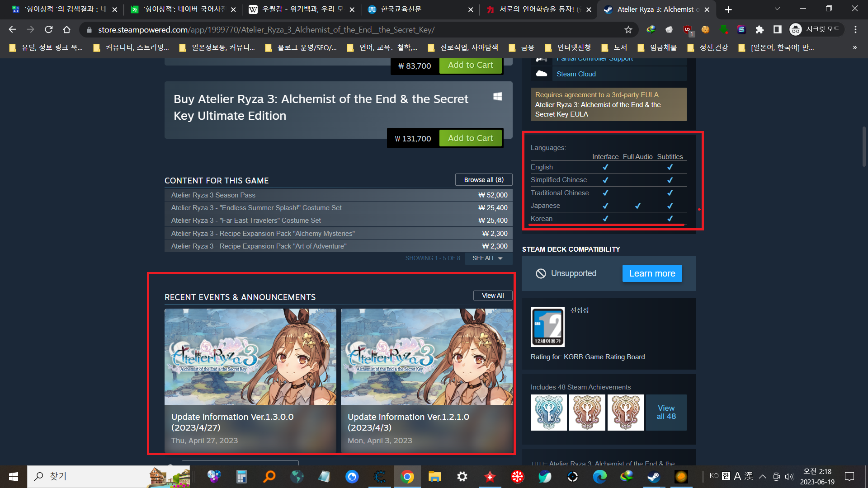Close the Atelier Ryza 3 tab
Image resolution: width=868 pixels, height=488 pixels.
[x=707, y=9]
